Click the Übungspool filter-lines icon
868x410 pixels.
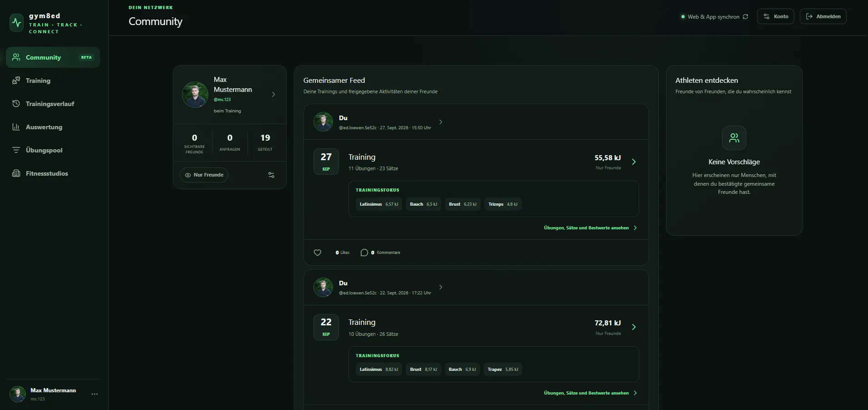click(x=16, y=150)
